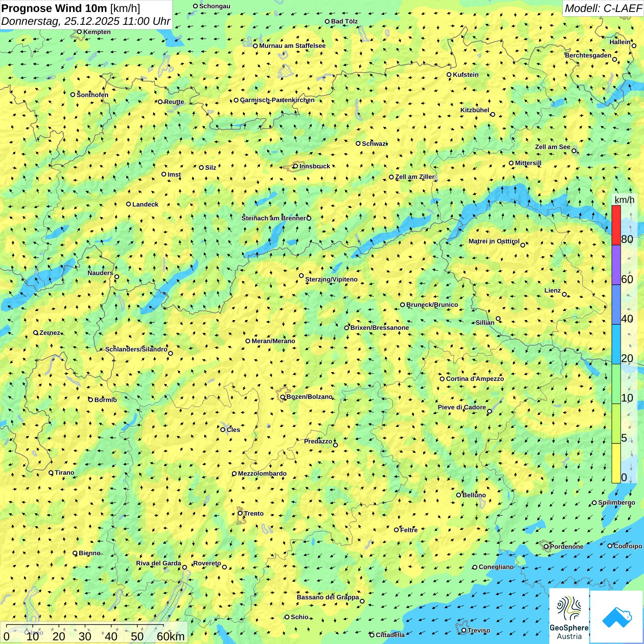The image size is (644, 644).
Task: Click the Kempten label
Action: 97,32
